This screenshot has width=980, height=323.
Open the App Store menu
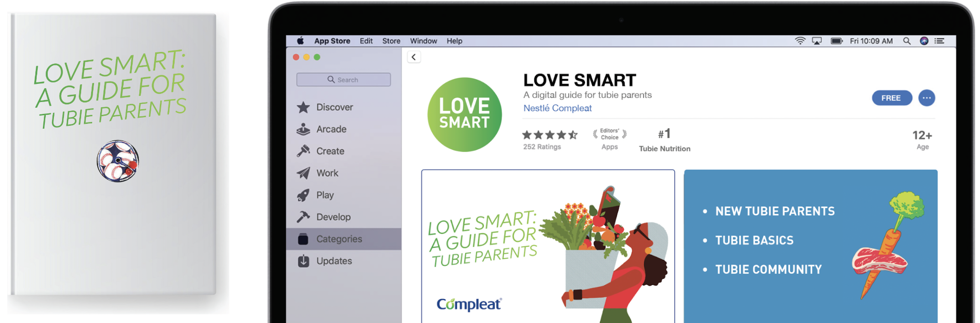332,41
